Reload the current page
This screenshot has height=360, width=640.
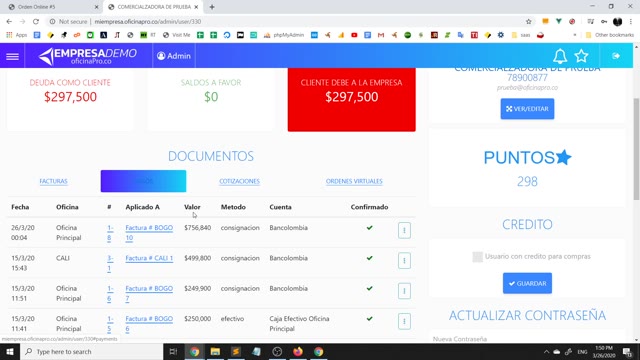(x=36, y=21)
